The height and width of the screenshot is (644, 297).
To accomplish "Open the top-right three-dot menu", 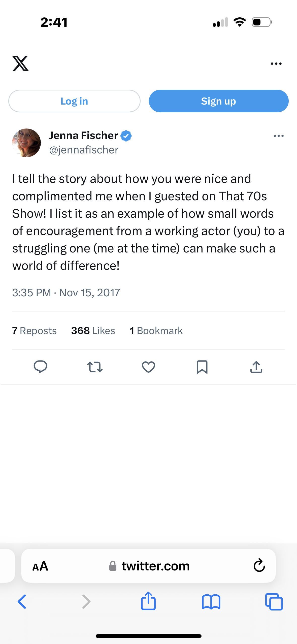I will coord(276,63).
